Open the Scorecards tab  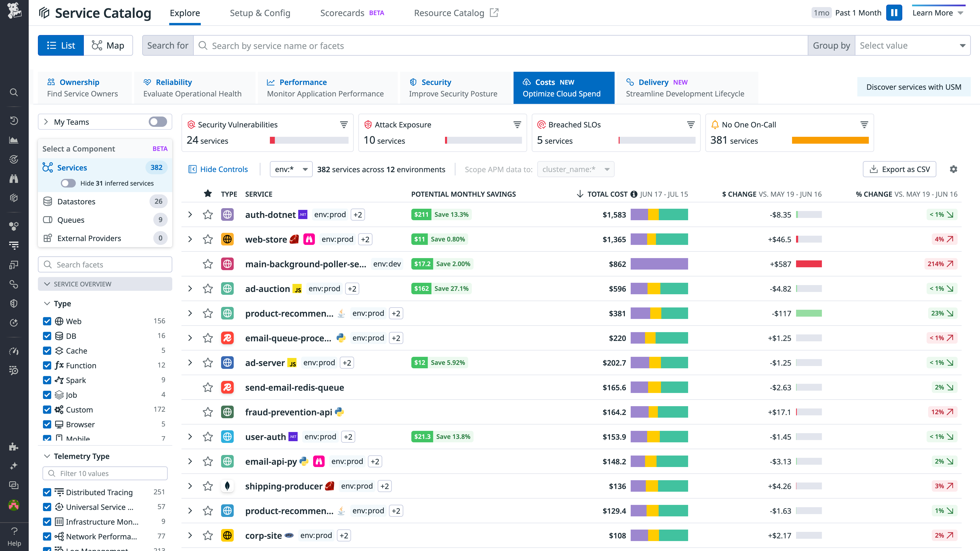[x=342, y=13]
